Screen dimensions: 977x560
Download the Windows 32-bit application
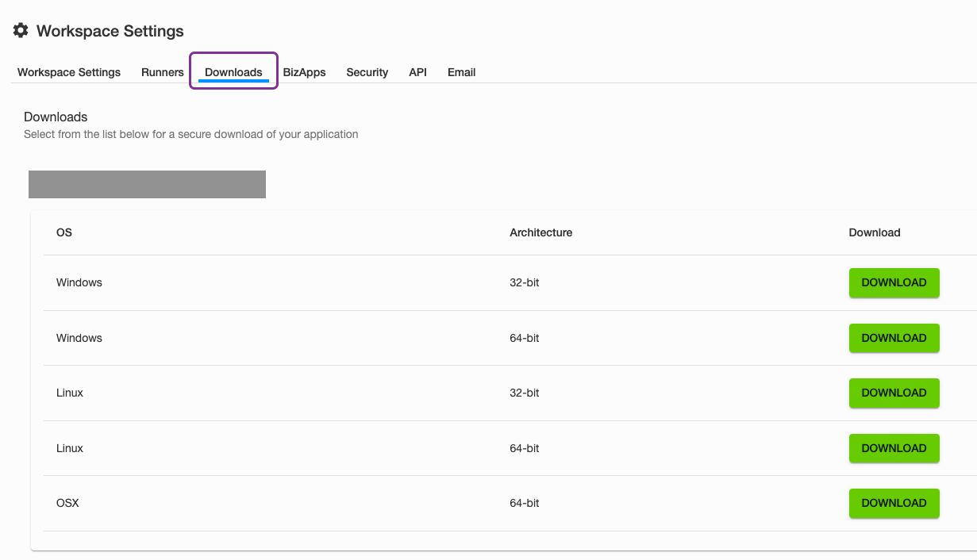894,283
